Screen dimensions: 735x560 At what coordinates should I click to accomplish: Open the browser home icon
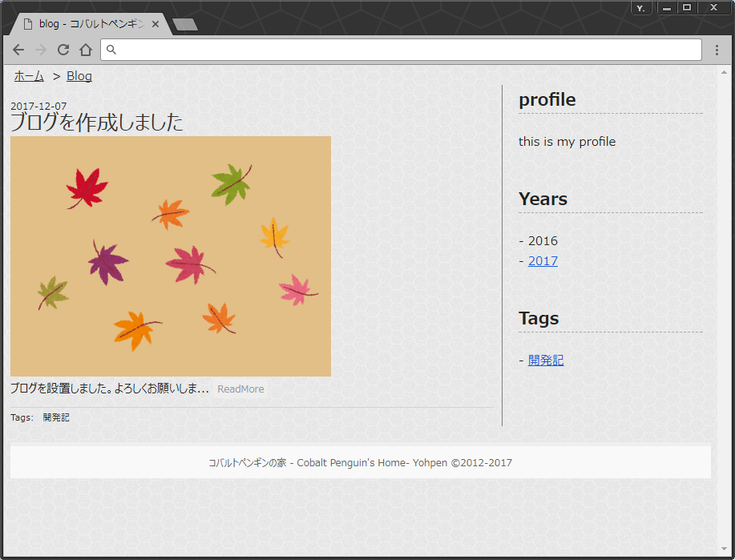tap(85, 50)
